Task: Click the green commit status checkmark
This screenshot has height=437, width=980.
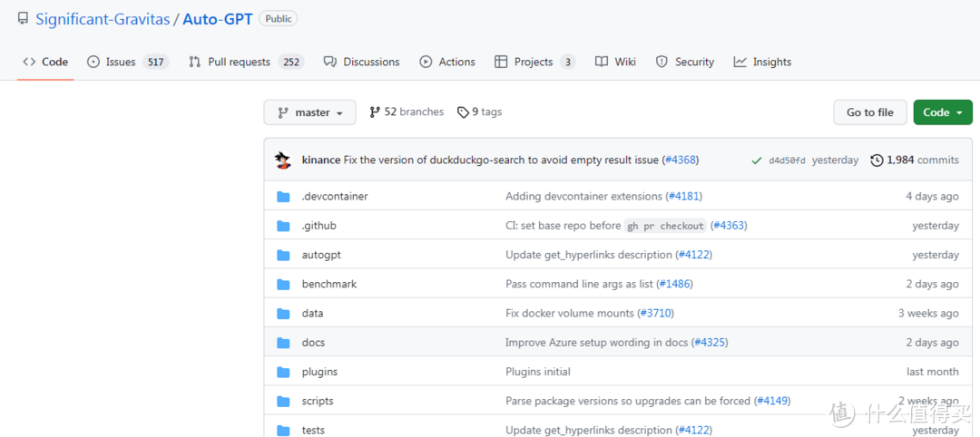Action: (756, 160)
